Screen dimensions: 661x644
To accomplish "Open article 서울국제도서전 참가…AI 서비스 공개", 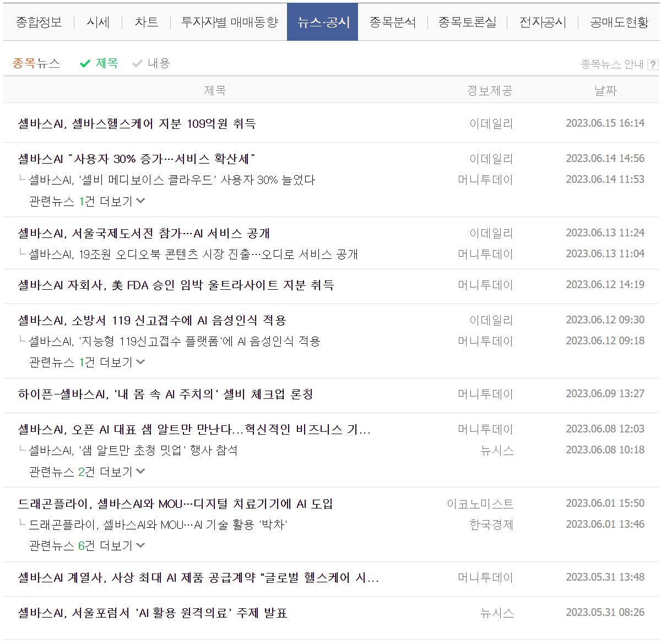I will [x=144, y=233].
